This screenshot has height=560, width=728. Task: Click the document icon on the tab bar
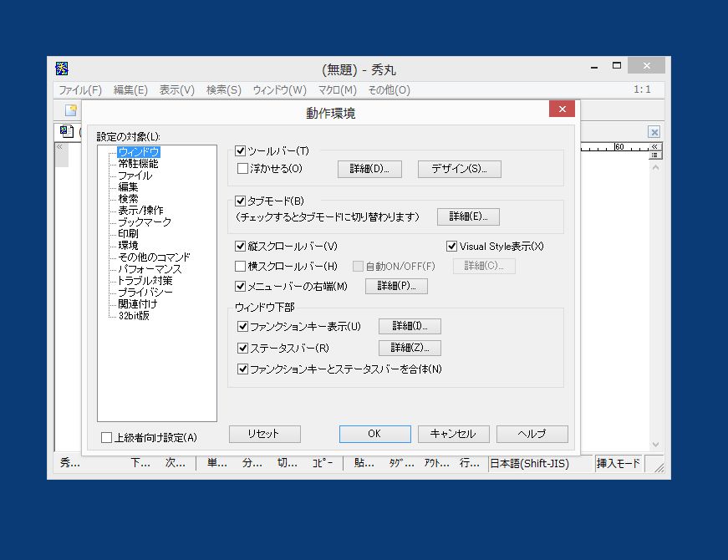[67, 131]
